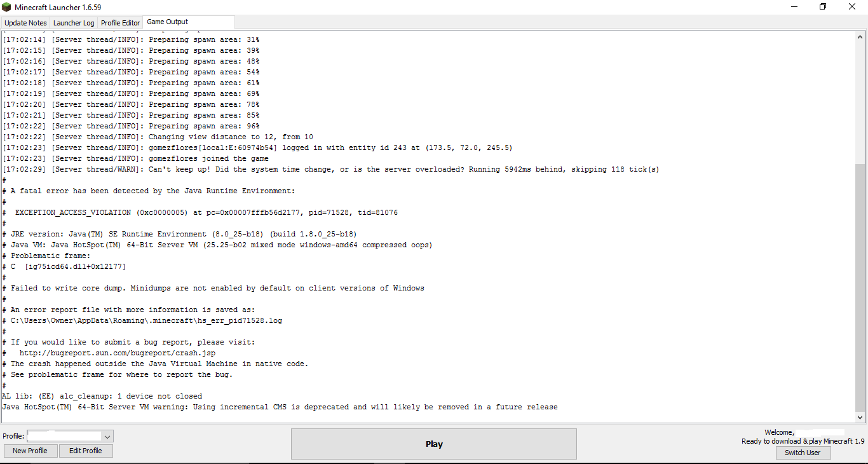The image size is (868, 464).
Task: Click the Minecraft Launcher grass block icon
Action: point(7,7)
